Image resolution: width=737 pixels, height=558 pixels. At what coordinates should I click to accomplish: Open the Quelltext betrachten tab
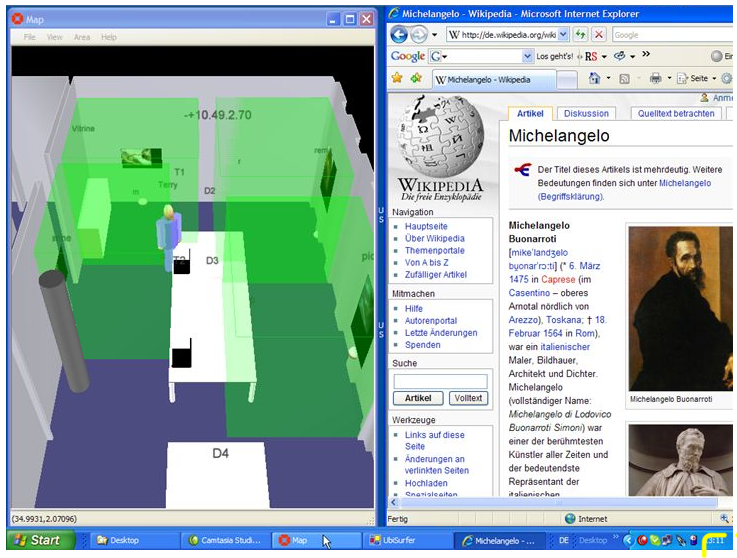(x=675, y=113)
